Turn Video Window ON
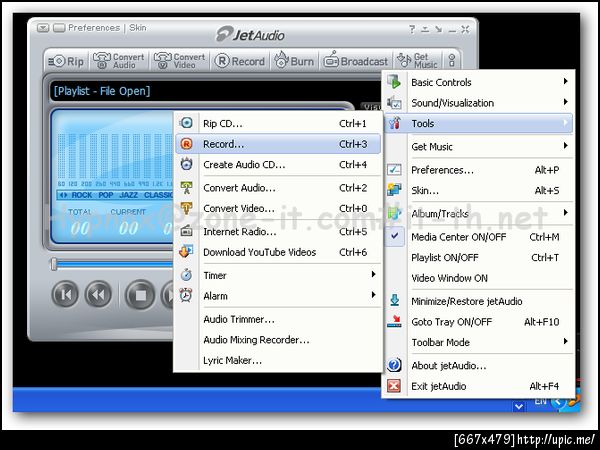The width and height of the screenshot is (600, 450). click(478, 278)
